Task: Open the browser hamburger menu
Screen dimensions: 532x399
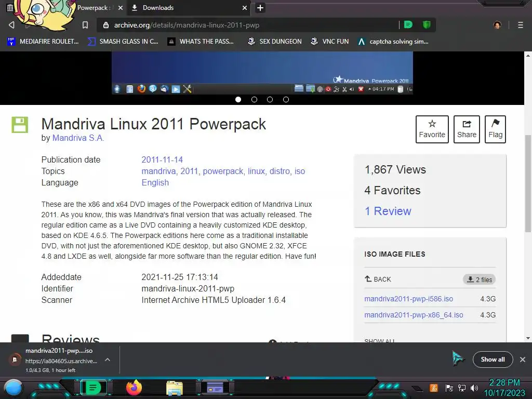Action: point(521,25)
